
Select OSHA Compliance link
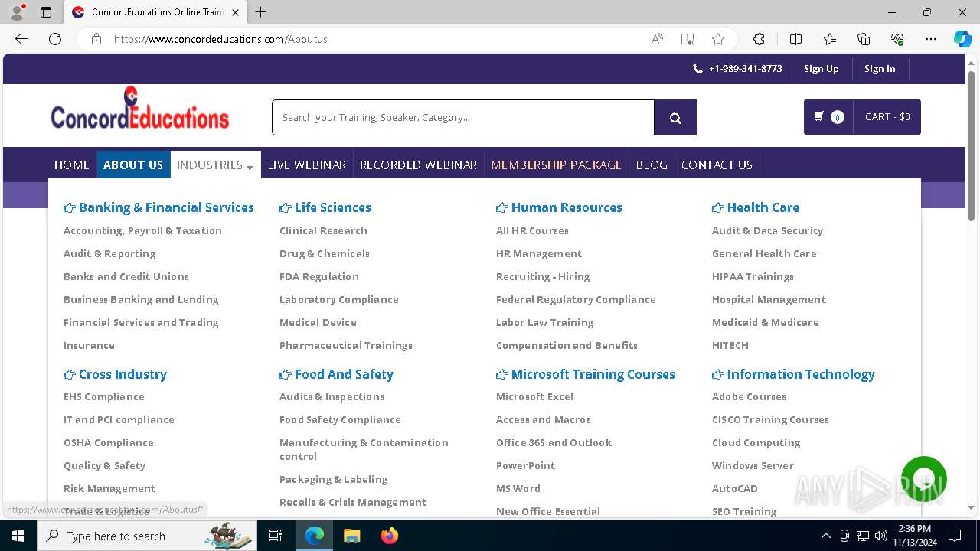[109, 442]
